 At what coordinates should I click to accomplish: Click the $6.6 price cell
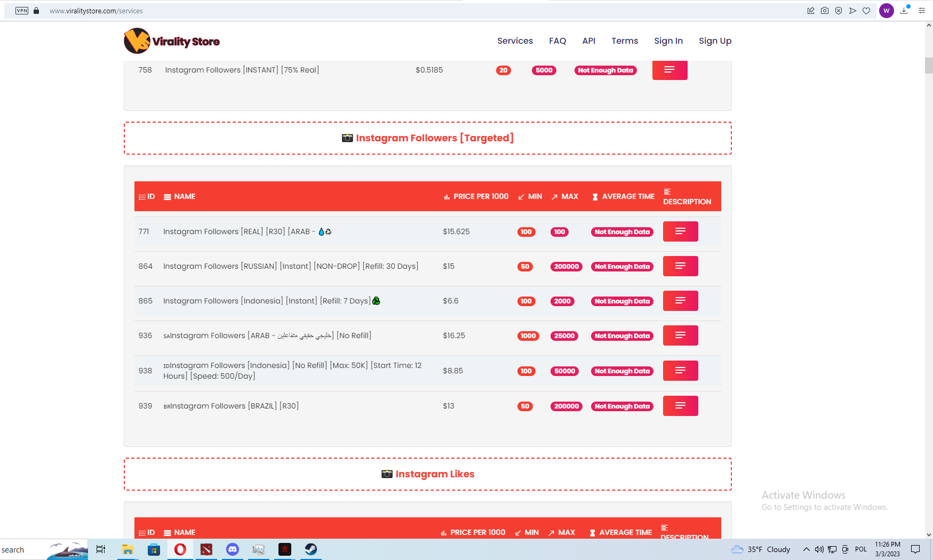(451, 301)
